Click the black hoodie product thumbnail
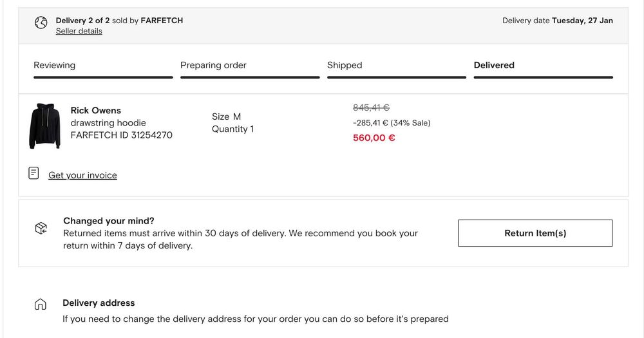Screen dimensions: 644x338 pyautogui.click(x=45, y=126)
